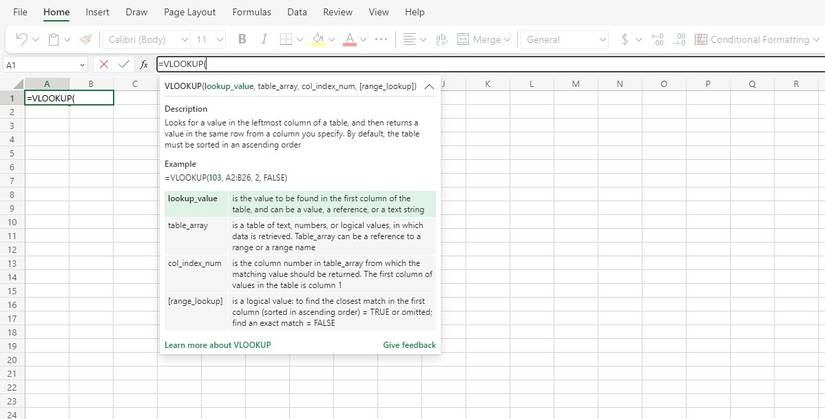Viewport: 825px width, 419px height.
Task: Confirm formula entry with the checkmark
Action: click(x=124, y=64)
